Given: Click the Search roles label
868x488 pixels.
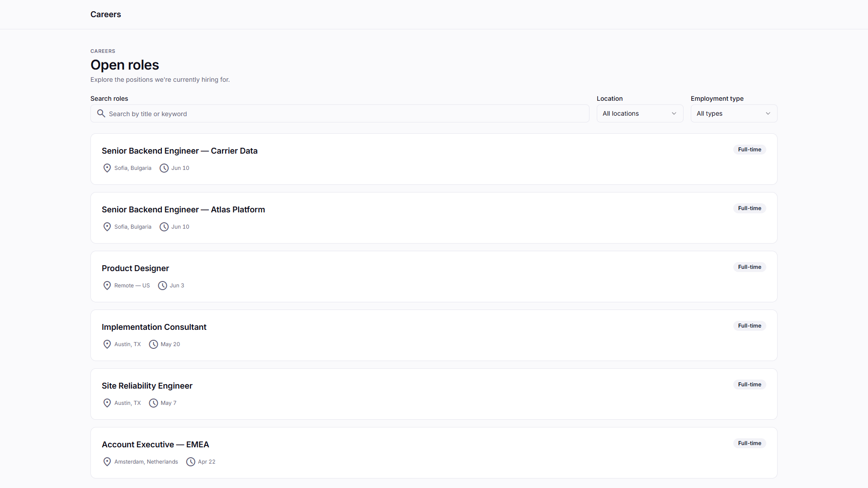Looking at the screenshot, I should point(109,99).
